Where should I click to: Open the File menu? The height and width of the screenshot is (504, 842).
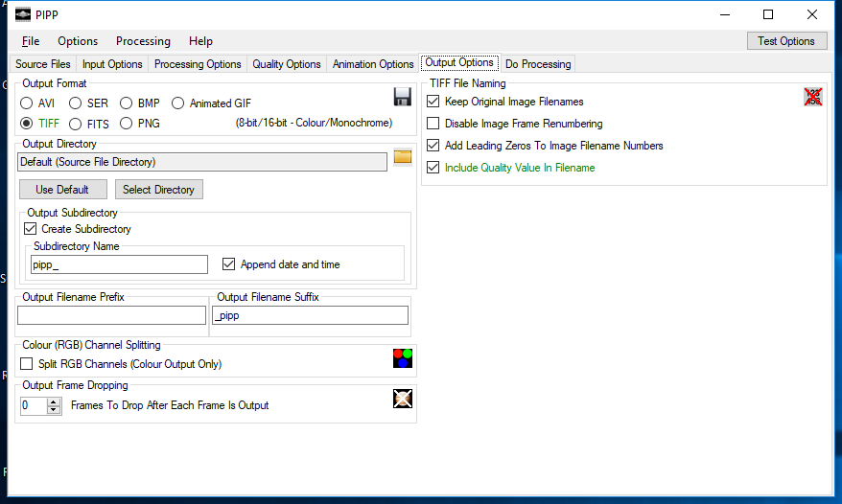click(x=31, y=41)
